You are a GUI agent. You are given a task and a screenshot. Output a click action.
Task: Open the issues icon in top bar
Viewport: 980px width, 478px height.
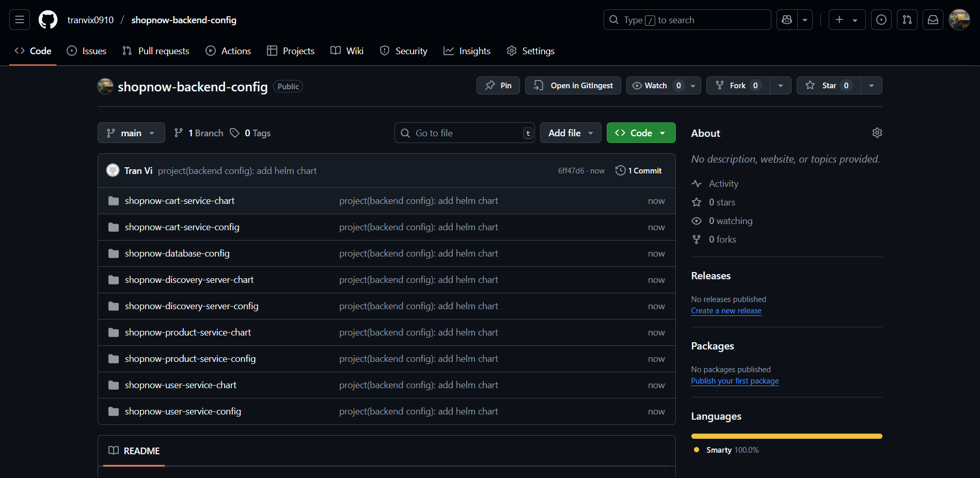881,20
